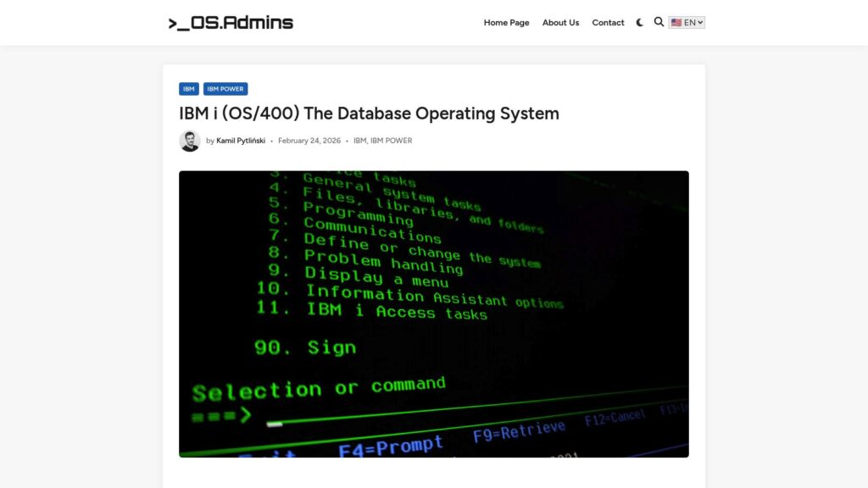Click the blue IBM category badge
Viewport: 868px width, 488px height.
point(189,89)
